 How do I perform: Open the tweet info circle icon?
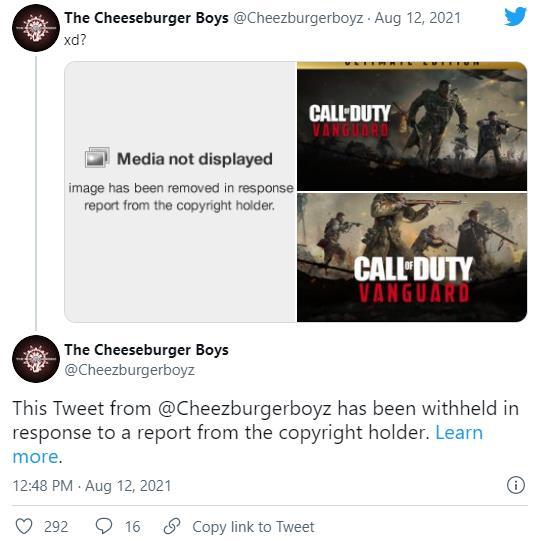(x=516, y=485)
